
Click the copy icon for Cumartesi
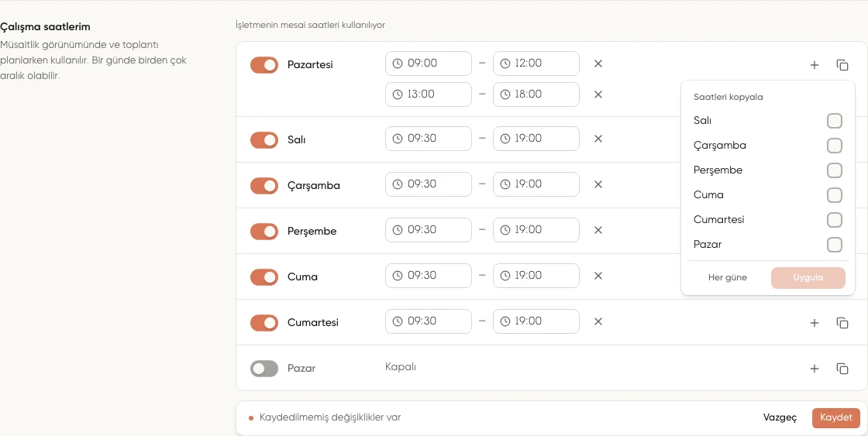pos(842,323)
